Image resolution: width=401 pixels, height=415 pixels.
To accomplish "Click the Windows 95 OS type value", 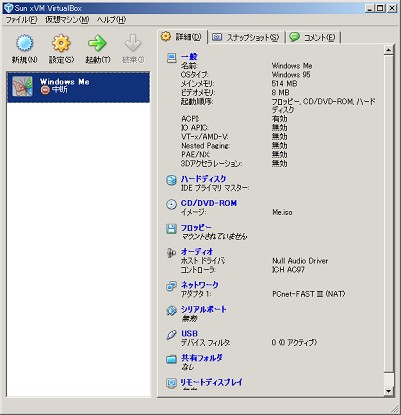I will [x=291, y=75].
